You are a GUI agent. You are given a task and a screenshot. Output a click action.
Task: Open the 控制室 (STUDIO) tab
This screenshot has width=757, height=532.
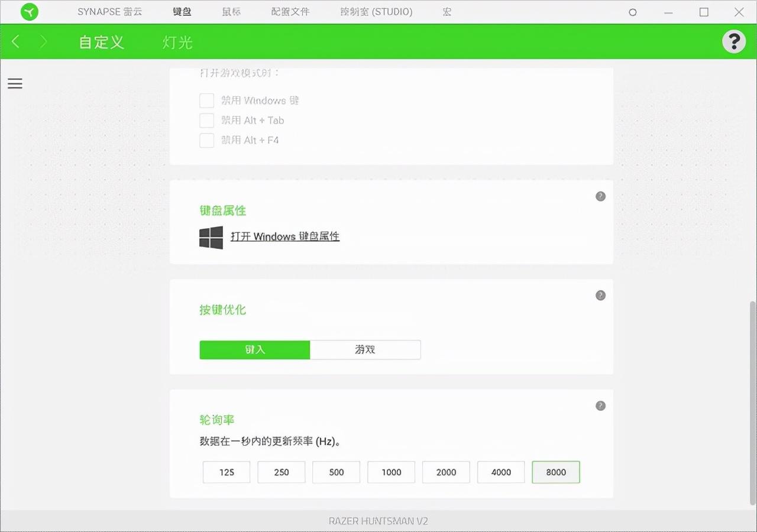coord(376,12)
